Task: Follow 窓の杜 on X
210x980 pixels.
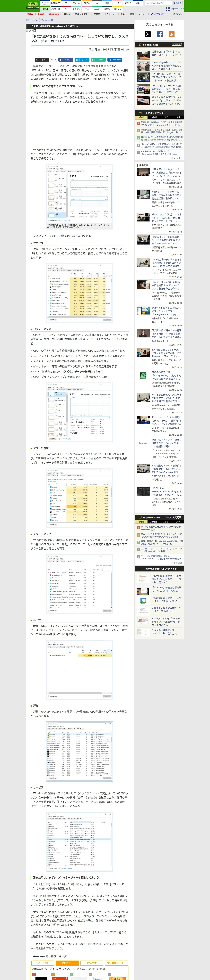Action: (148, 34)
